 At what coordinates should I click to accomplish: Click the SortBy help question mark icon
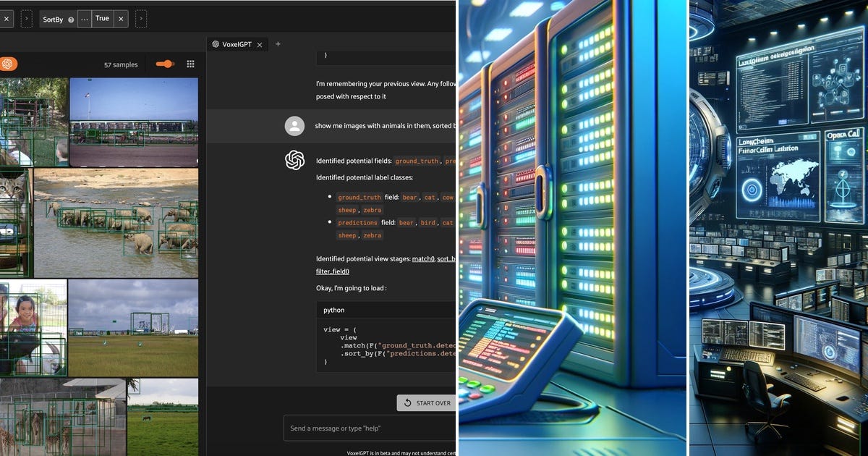coord(71,19)
